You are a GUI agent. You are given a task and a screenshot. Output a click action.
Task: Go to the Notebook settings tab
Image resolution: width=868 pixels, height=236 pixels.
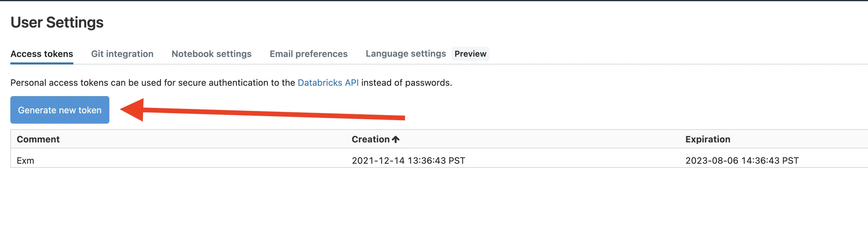coord(211,54)
